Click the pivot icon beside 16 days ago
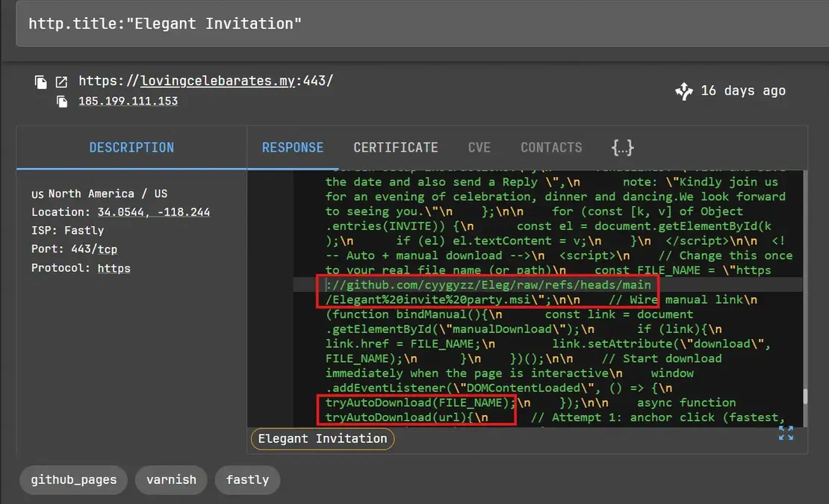Screen dimensions: 829x504 pyautogui.click(x=683, y=91)
